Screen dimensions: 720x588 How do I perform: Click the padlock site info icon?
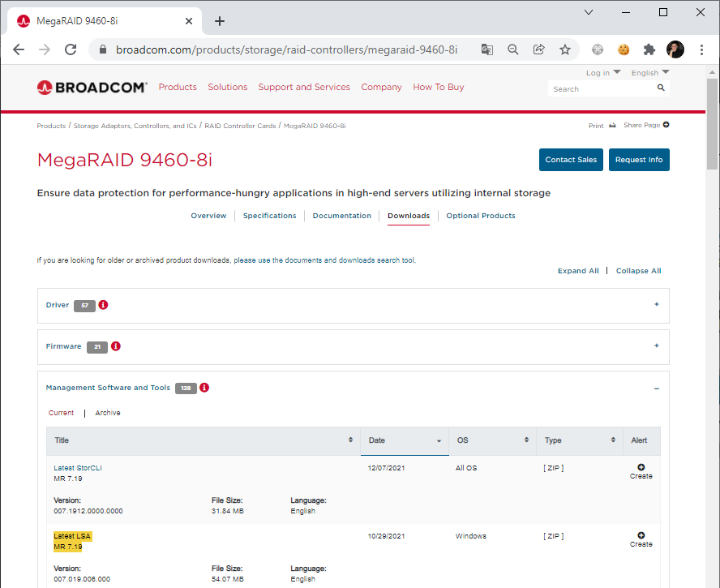point(103,49)
